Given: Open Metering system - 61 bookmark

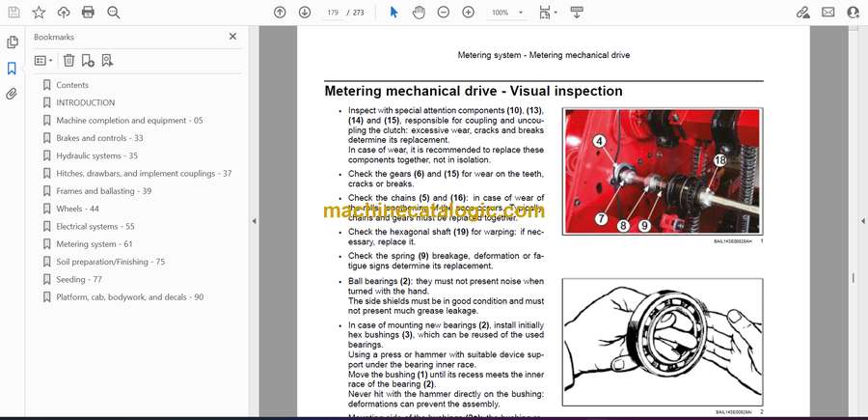Looking at the screenshot, I should click(95, 244).
